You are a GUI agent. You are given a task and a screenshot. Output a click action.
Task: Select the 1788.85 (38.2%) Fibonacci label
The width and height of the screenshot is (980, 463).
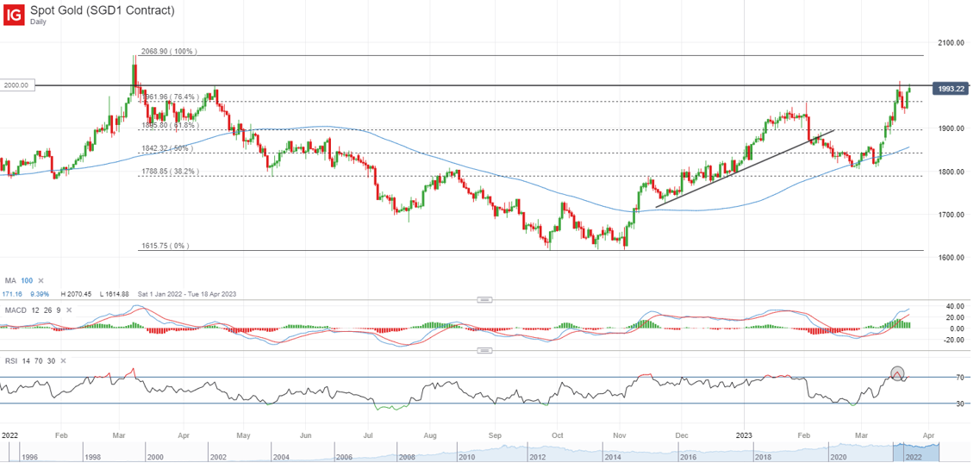tap(170, 172)
